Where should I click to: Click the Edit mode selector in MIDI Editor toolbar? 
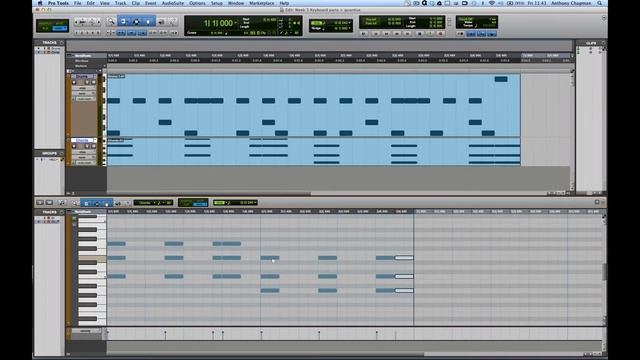click(193, 203)
